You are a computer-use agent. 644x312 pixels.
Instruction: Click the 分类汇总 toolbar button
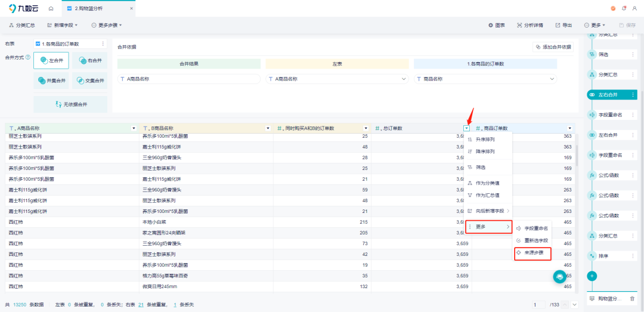[22, 26]
